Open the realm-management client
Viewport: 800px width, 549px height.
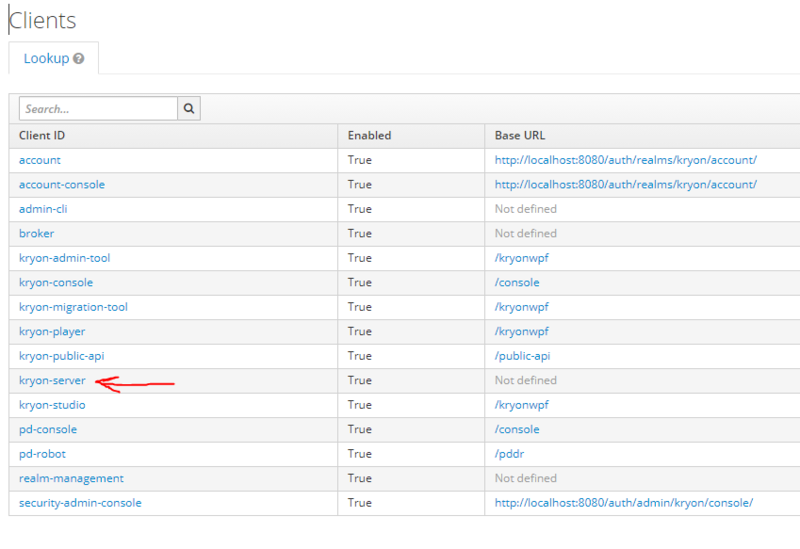[71, 479]
